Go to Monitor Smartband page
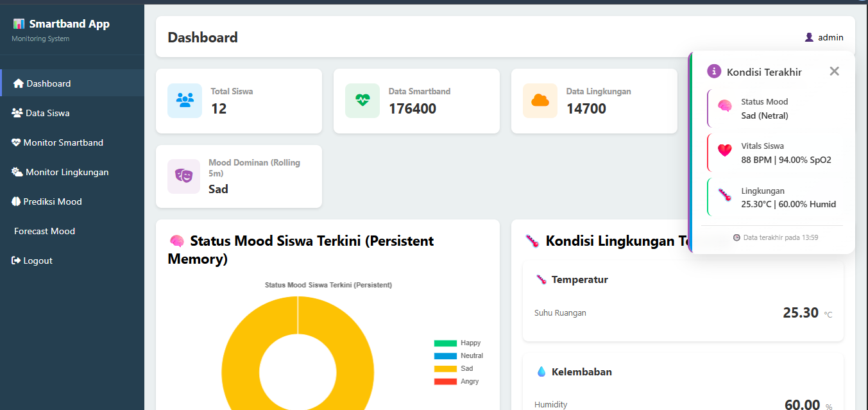Viewport: 868px width, 410px height. pyautogui.click(x=72, y=142)
